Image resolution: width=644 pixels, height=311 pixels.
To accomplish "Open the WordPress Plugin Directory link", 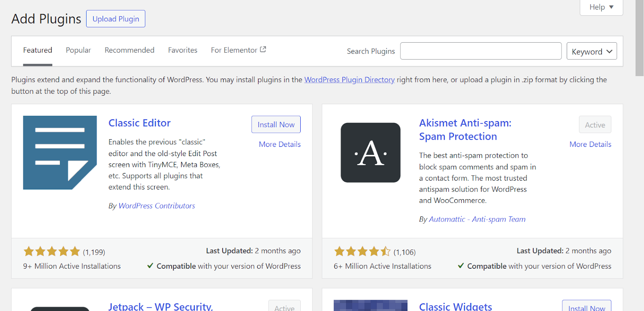I will click(349, 80).
